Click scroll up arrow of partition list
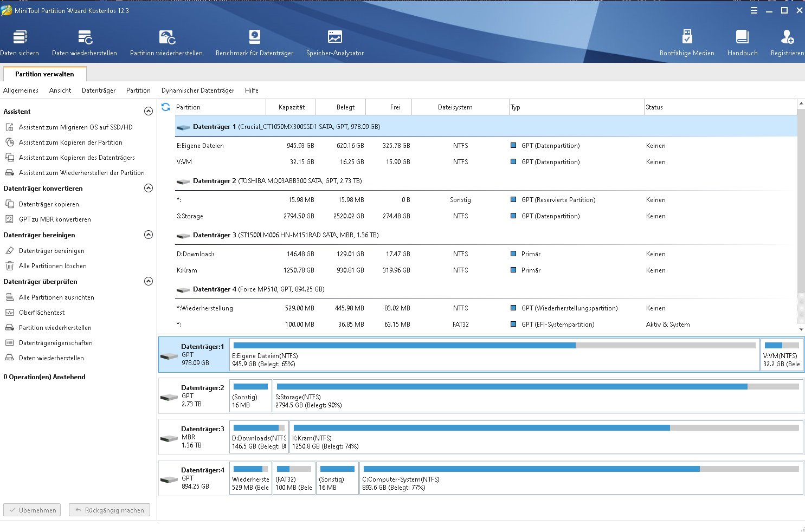Image resolution: width=805 pixels, height=532 pixels. pyautogui.click(x=801, y=103)
